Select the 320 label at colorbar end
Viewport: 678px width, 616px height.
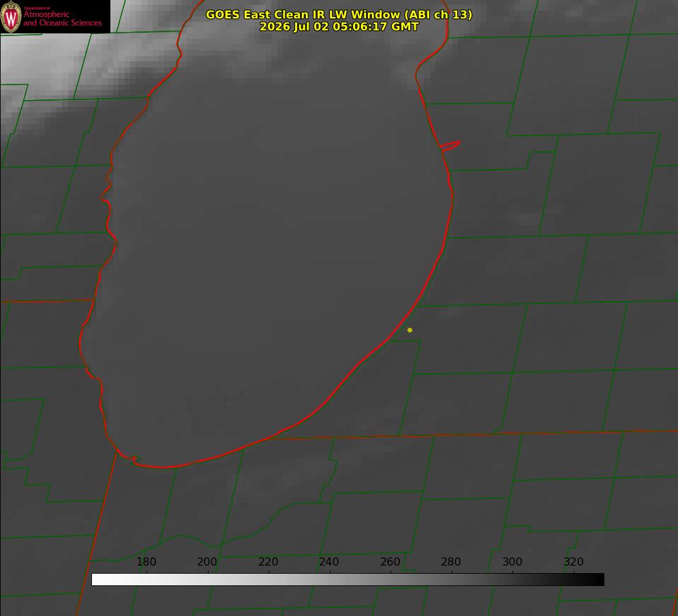[x=574, y=561]
